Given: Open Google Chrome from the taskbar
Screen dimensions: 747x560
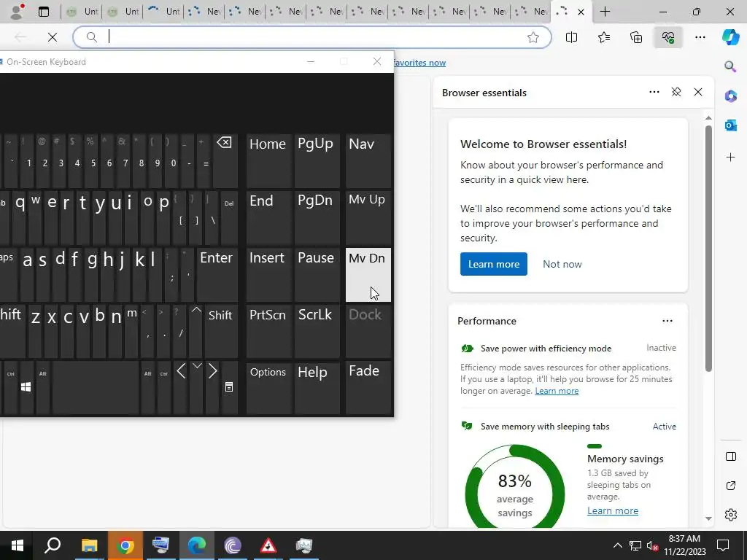Looking at the screenshot, I should tap(125, 545).
